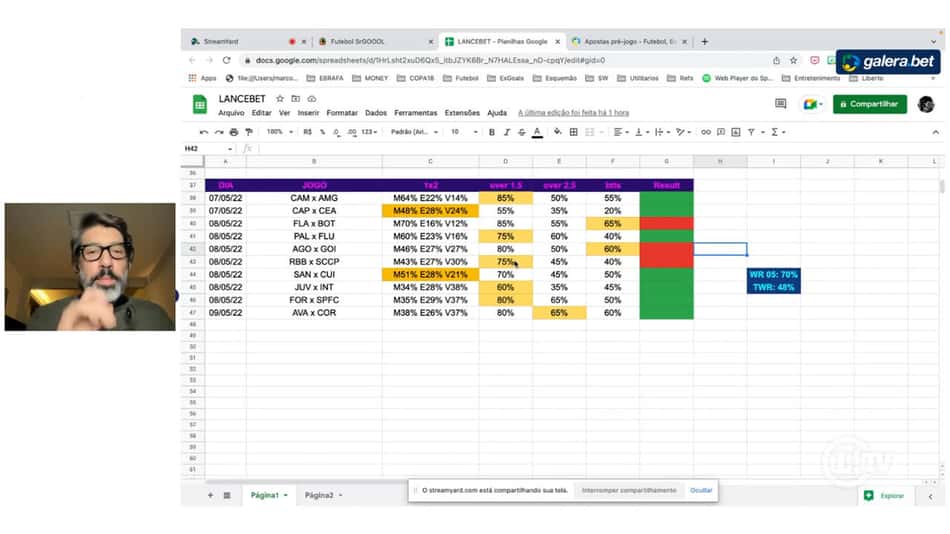The image size is (950, 534).
Task: Open the Extensões menu
Action: [x=462, y=113]
